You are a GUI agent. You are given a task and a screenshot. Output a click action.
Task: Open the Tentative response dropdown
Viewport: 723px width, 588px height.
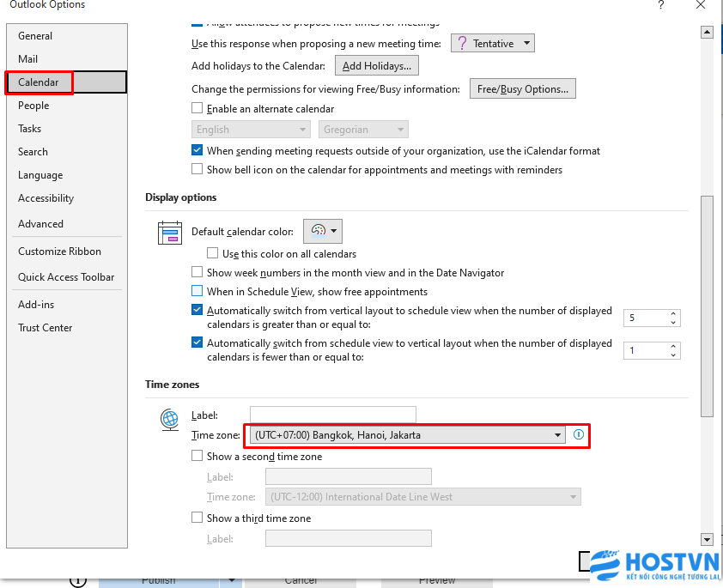(493, 43)
